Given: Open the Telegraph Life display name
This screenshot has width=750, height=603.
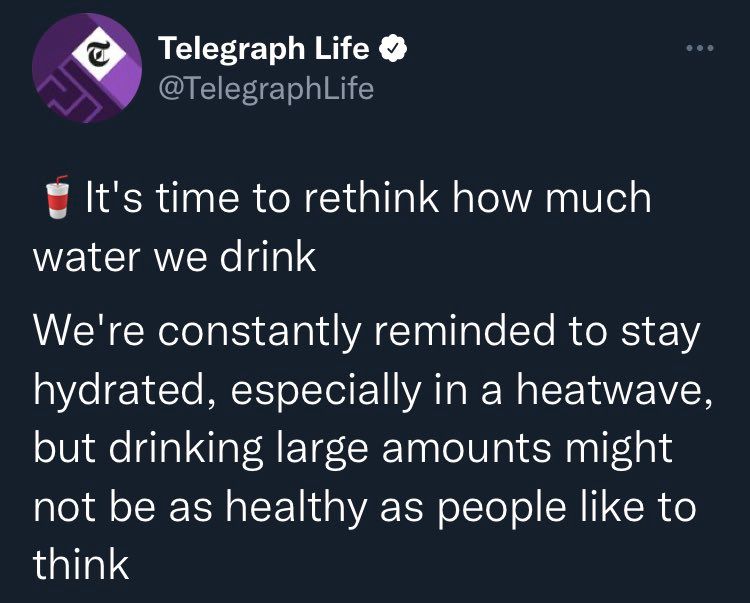Looking at the screenshot, I should point(265,47).
